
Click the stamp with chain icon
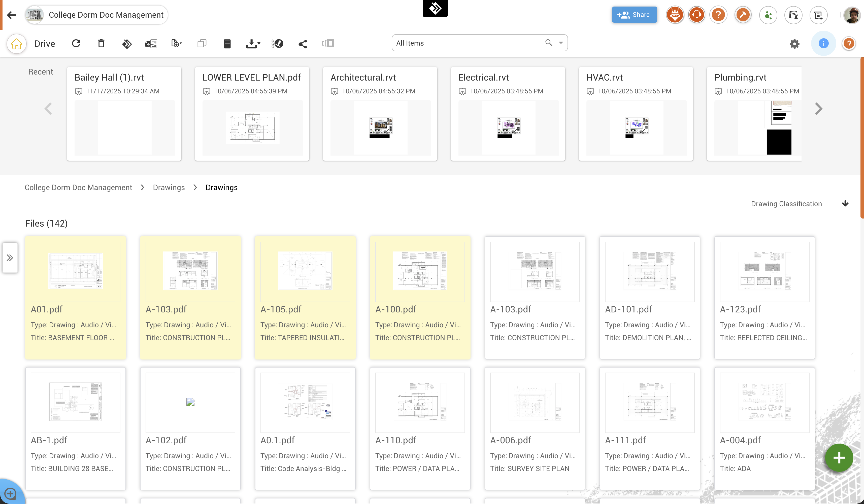[277, 44]
